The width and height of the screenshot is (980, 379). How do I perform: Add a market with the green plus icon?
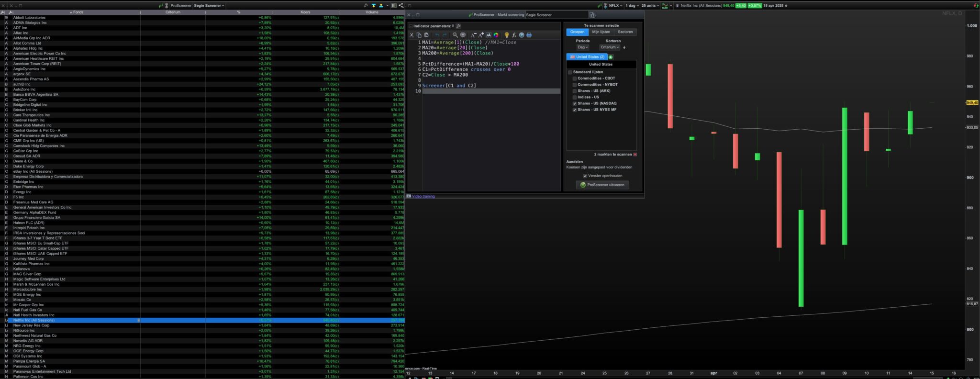[x=611, y=57]
